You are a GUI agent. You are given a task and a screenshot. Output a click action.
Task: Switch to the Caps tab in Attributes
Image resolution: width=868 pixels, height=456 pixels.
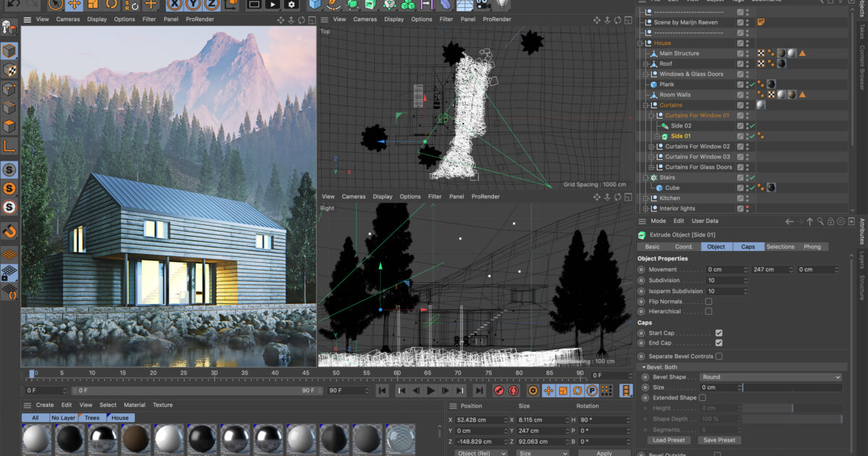(749, 246)
